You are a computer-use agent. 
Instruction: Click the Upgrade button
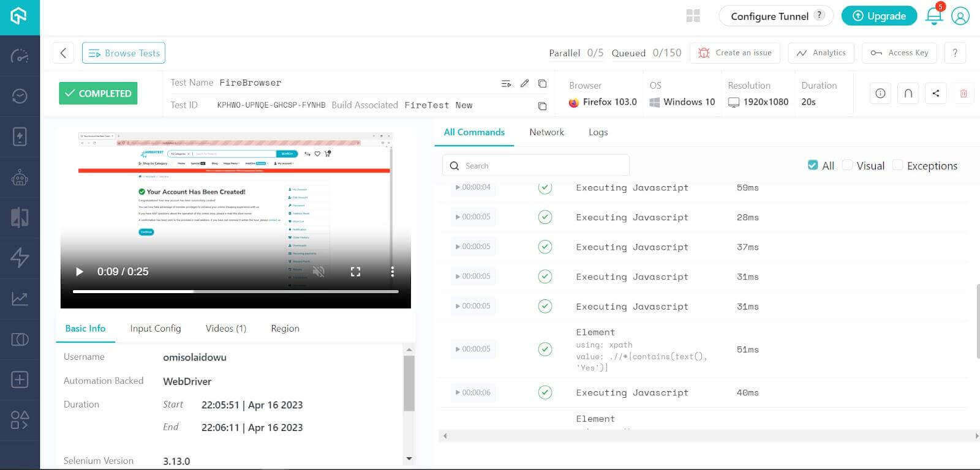click(879, 16)
